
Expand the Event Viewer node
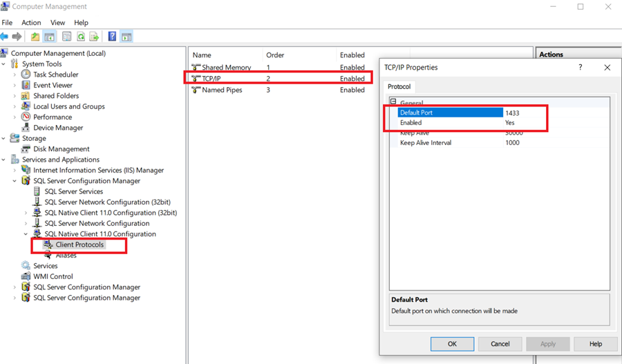click(x=15, y=85)
